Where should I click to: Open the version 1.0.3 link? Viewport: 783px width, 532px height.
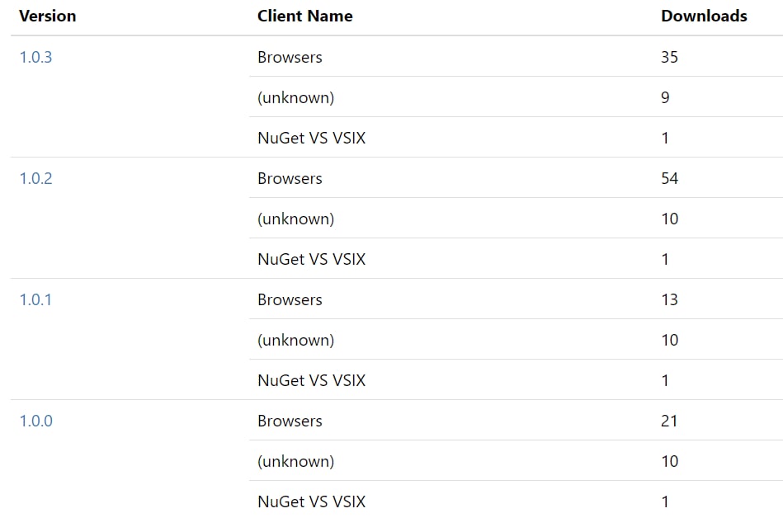click(35, 58)
